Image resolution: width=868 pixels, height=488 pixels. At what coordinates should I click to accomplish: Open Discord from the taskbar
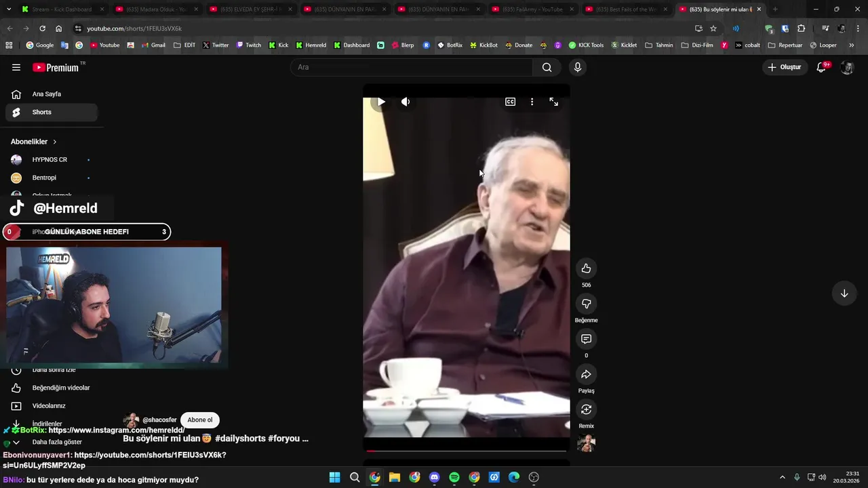(435, 477)
